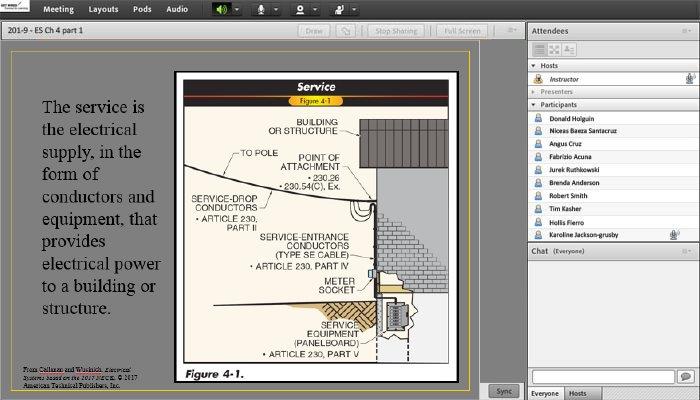Open the Chat pod options menu icon

coord(687,251)
